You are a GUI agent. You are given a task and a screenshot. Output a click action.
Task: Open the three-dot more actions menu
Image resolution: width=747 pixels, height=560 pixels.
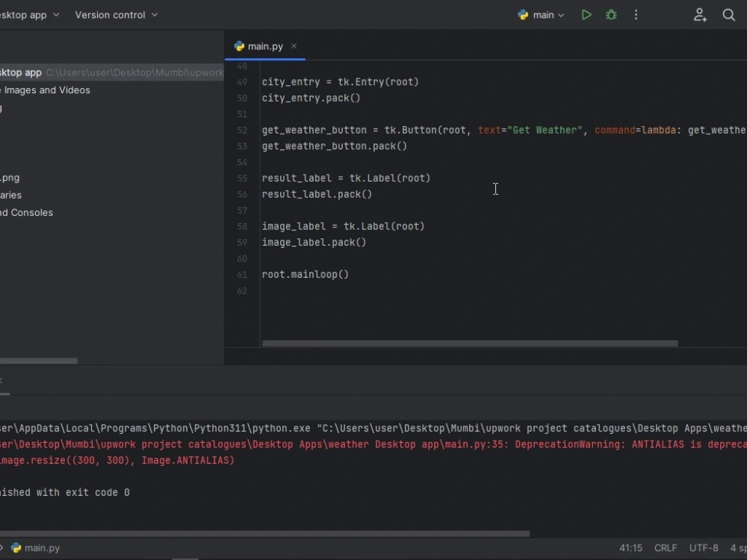click(x=636, y=15)
